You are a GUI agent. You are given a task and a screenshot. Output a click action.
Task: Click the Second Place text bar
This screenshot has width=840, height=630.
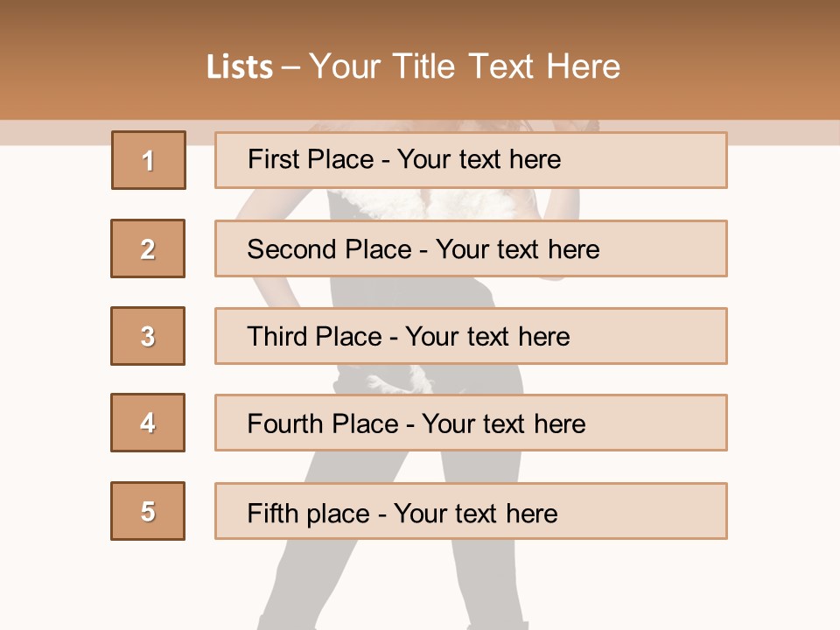coord(471,248)
